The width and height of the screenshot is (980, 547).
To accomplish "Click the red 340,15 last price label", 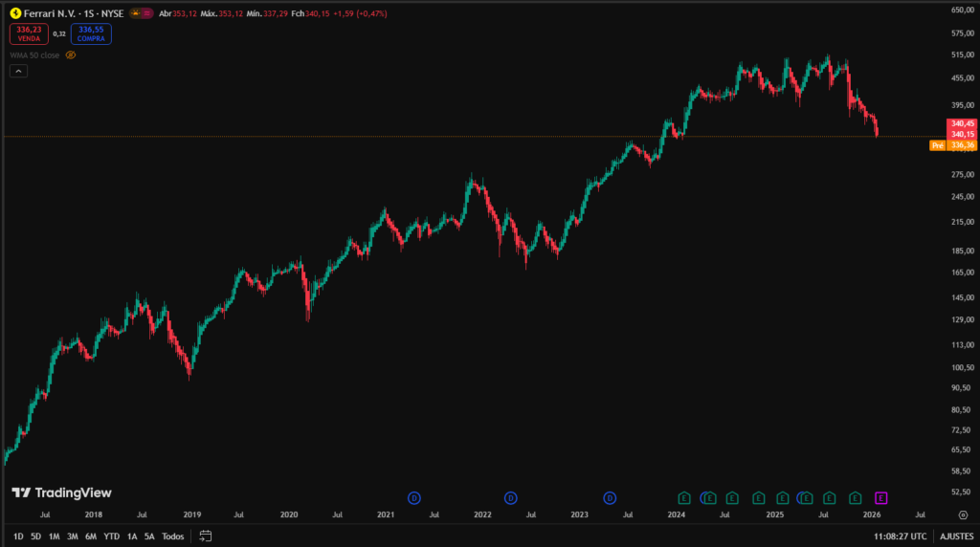I will click(x=962, y=134).
